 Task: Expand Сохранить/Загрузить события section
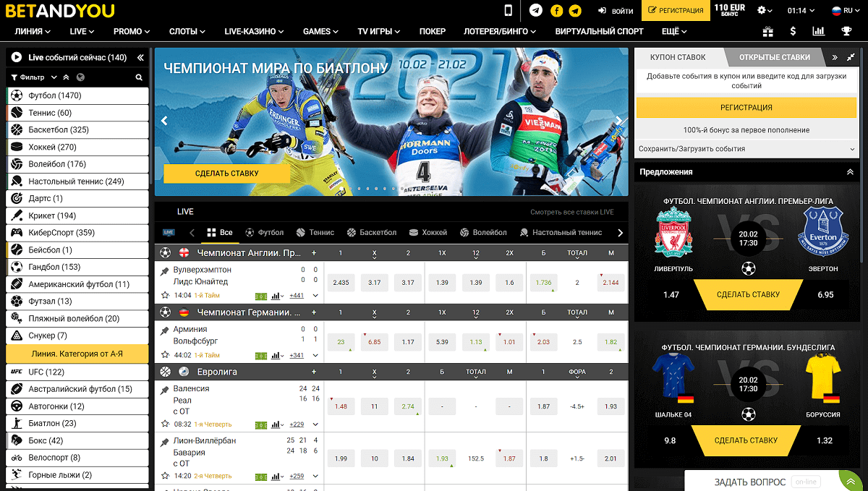click(746, 148)
